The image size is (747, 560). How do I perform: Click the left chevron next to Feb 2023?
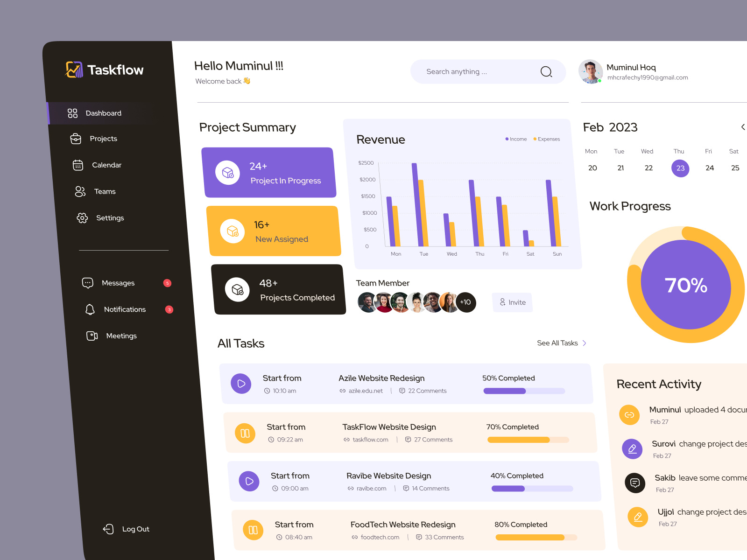click(743, 126)
